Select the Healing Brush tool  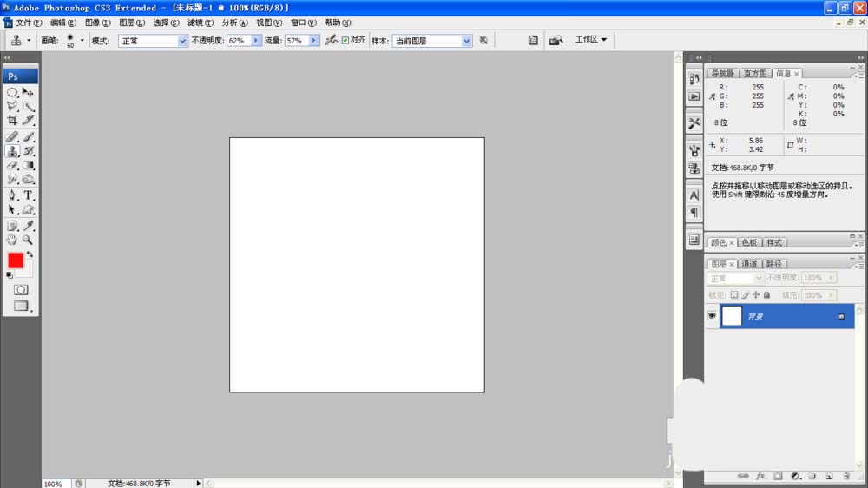pyautogui.click(x=12, y=137)
